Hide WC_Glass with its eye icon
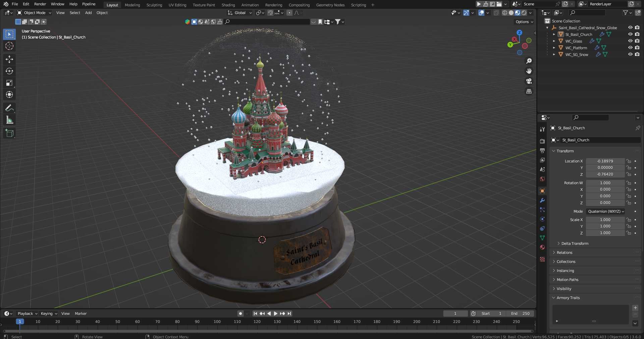This screenshot has height=339, width=644. [630, 41]
